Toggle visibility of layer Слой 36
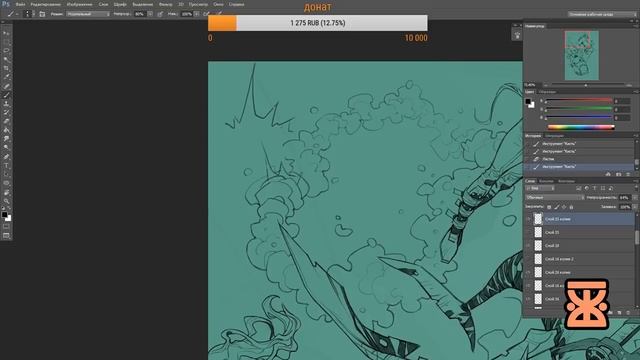The image size is (640, 360). click(x=528, y=299)
